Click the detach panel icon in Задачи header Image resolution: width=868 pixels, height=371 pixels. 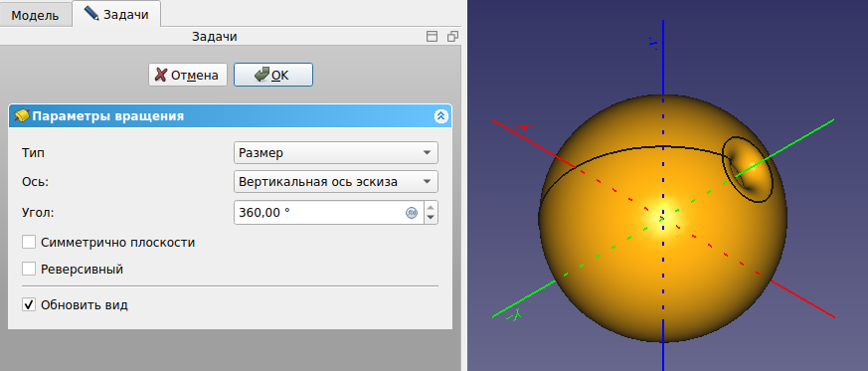[x=452, y=37]
